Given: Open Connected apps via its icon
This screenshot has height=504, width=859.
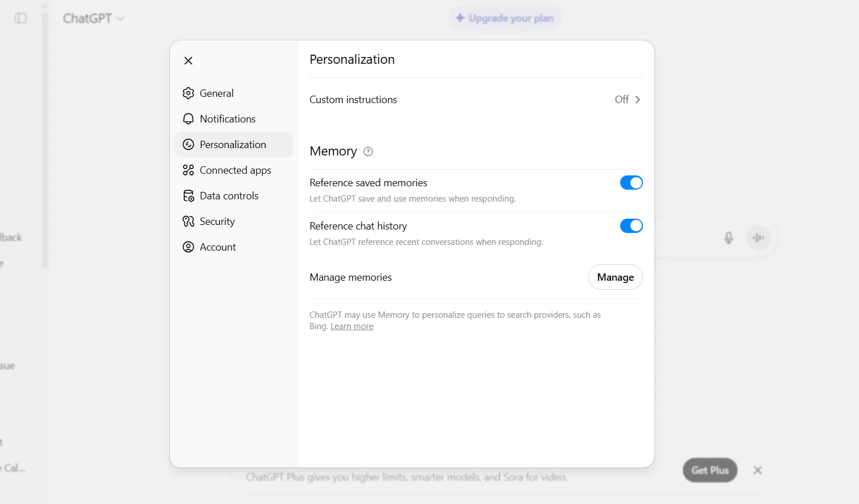Looking at the screenshot, I should click(x=188, y=170).
